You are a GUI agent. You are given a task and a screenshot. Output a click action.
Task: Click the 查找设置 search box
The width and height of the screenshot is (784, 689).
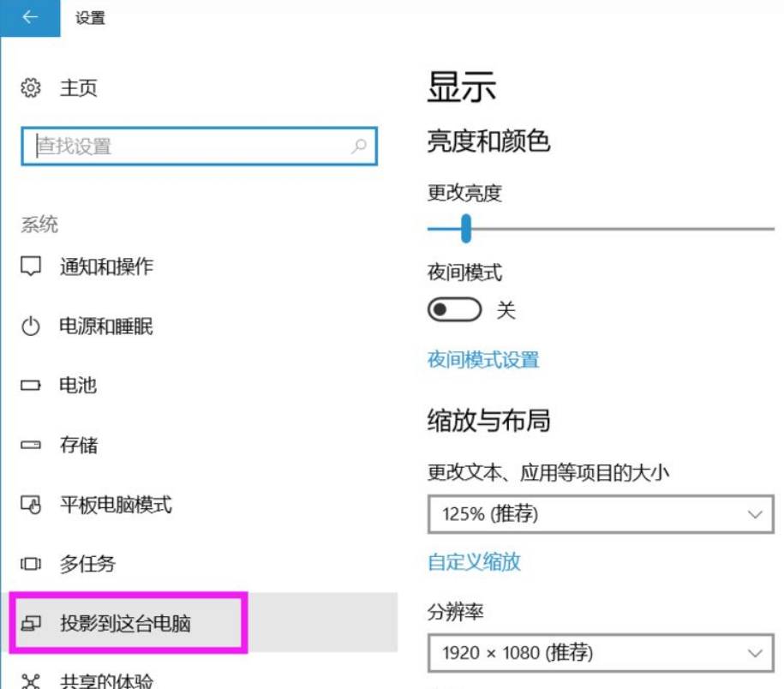tap(197, 146)
